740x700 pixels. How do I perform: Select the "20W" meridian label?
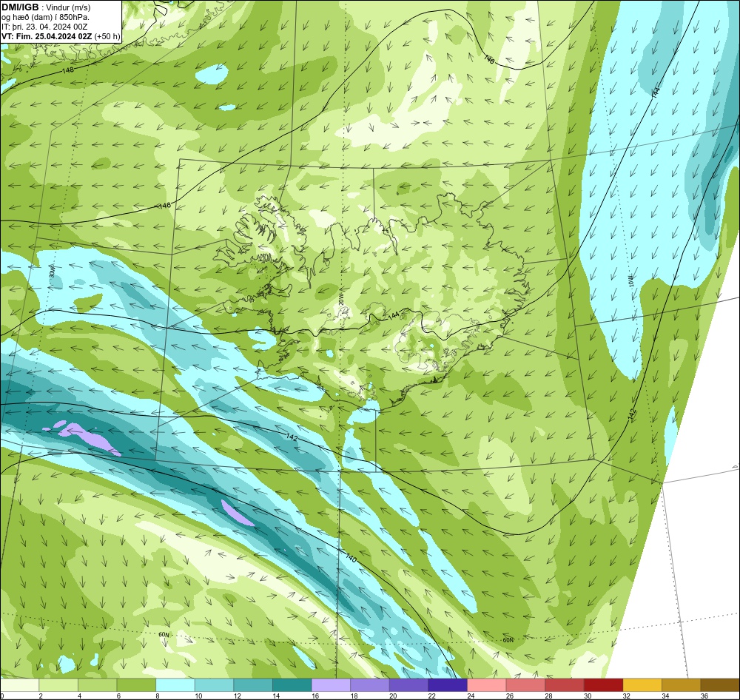point(340,299)
